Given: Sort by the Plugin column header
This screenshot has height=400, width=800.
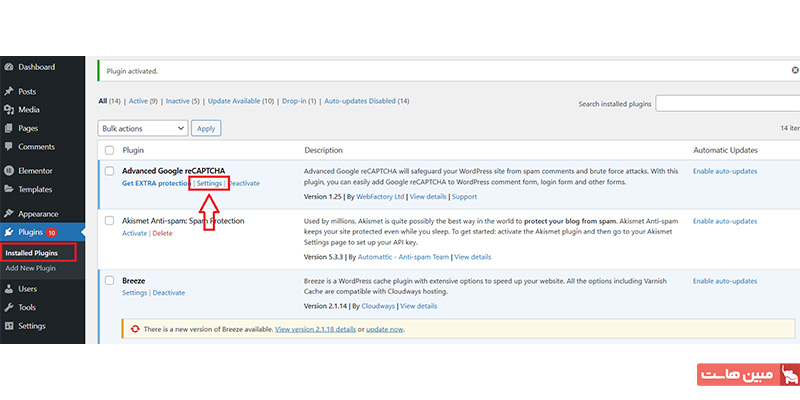Looking at the screenshot, I should click(x=133, y=151).
